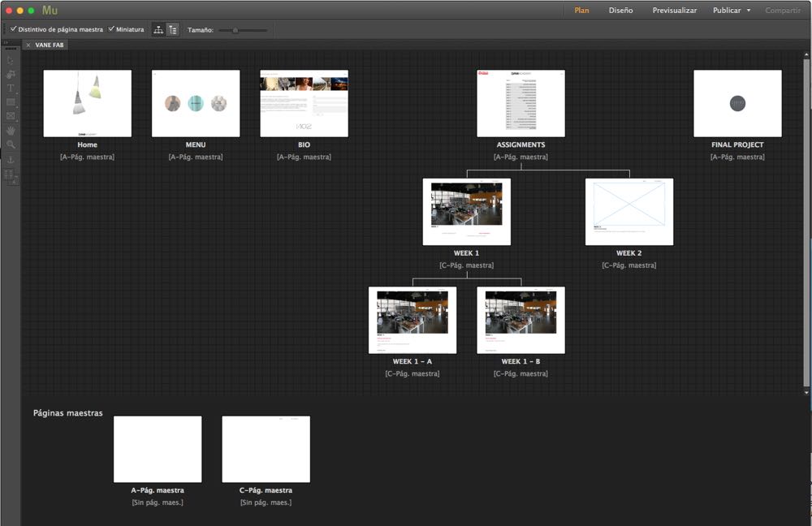This screenshot has width=812, height=526.
Task: Select the C-Pág. maestra master thumbnail
Action: pos(266,449)
